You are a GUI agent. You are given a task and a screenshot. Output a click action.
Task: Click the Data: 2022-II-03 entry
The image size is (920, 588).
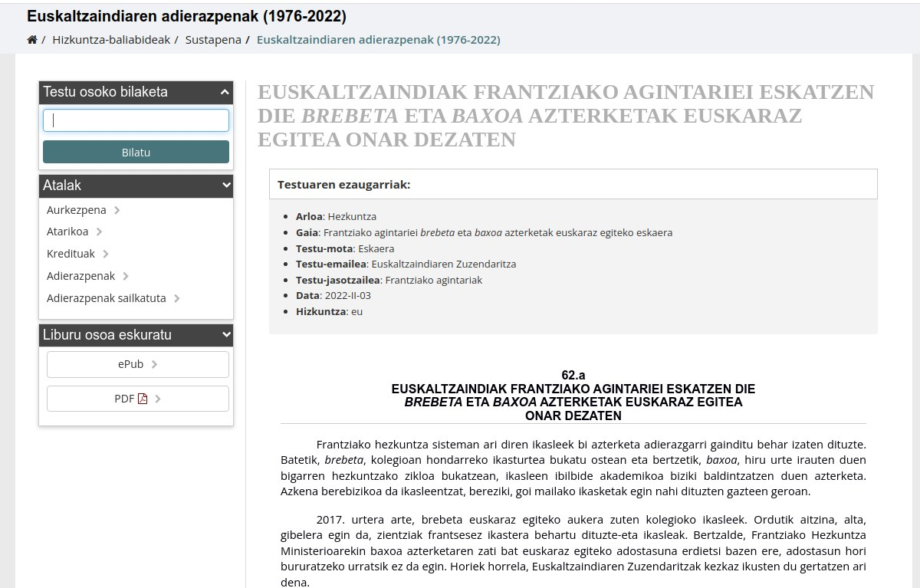[333, 296]
